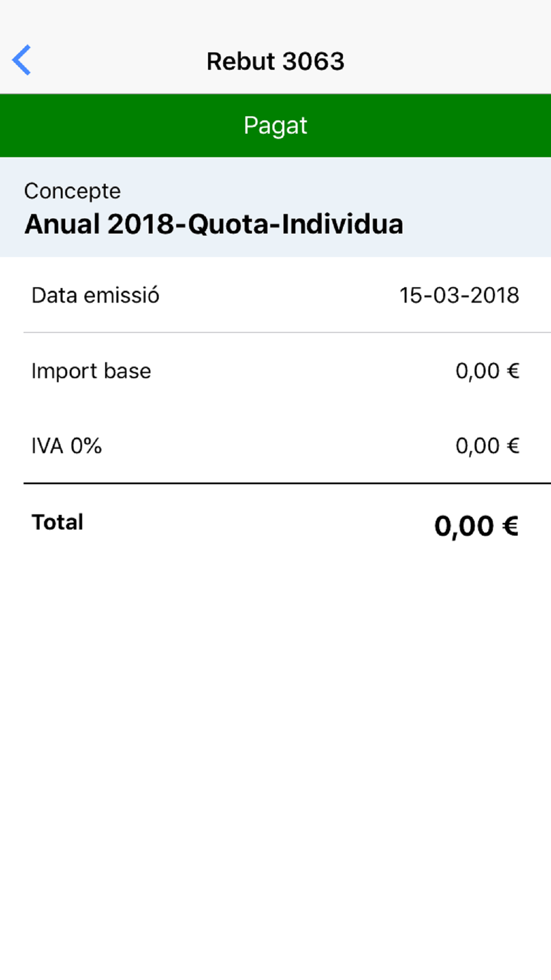
Task: Tap the IVA 0,00 € amount
Action: pyautogui.click(x=487, y=446)
